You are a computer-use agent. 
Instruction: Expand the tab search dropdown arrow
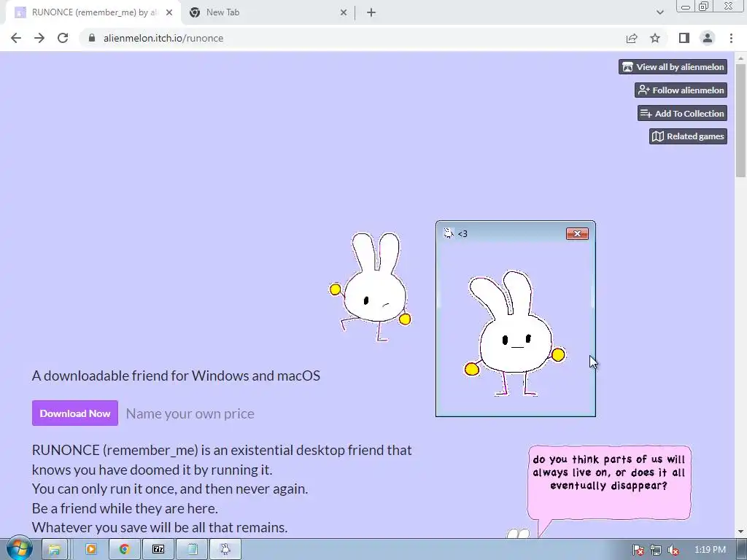[659, 12]
